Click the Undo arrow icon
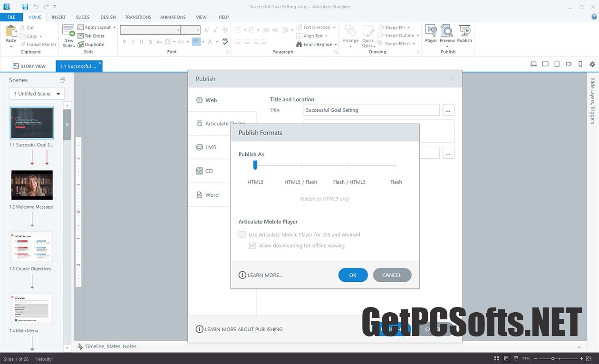 point(36,7)
